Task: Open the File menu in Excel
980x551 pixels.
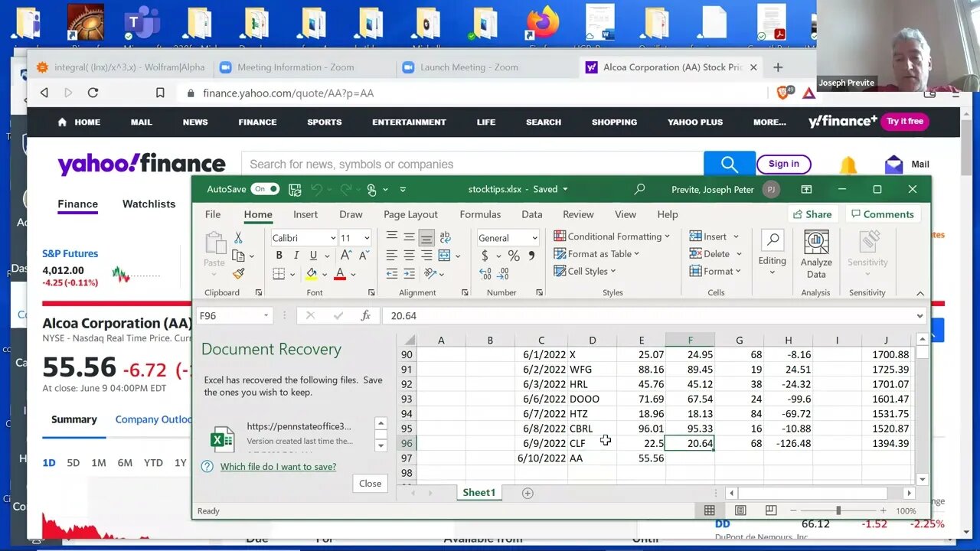Action: coord(213,214)
